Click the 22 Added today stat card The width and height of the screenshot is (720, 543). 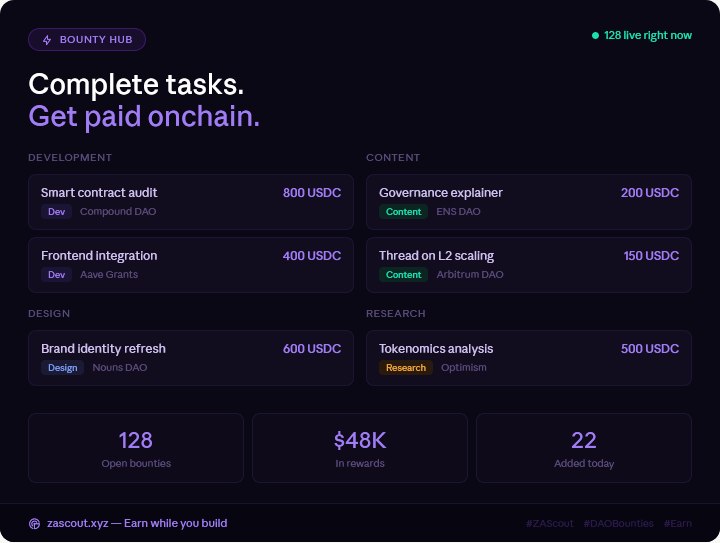tap(584, 448)
